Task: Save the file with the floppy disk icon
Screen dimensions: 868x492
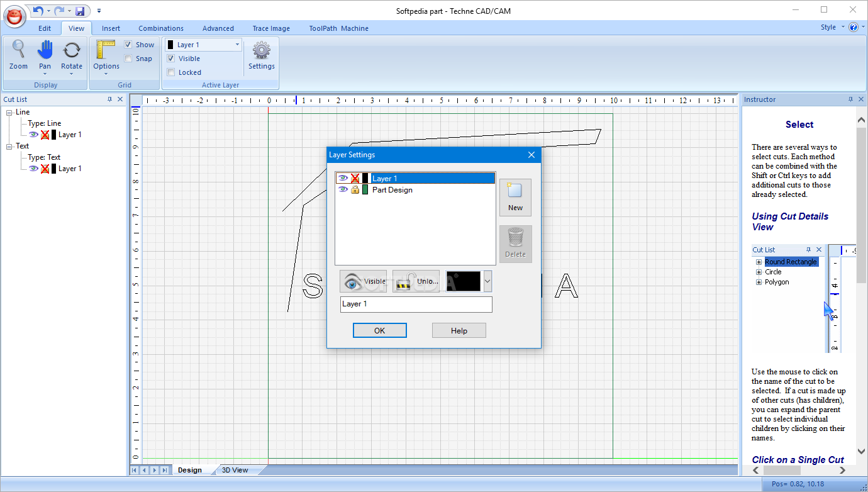Action: pos(80,11)
